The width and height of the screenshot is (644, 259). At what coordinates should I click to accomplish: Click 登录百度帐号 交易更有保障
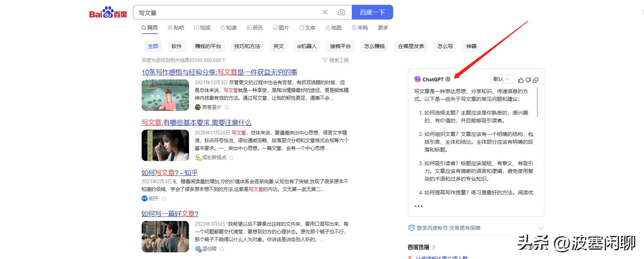click(448, 228)
